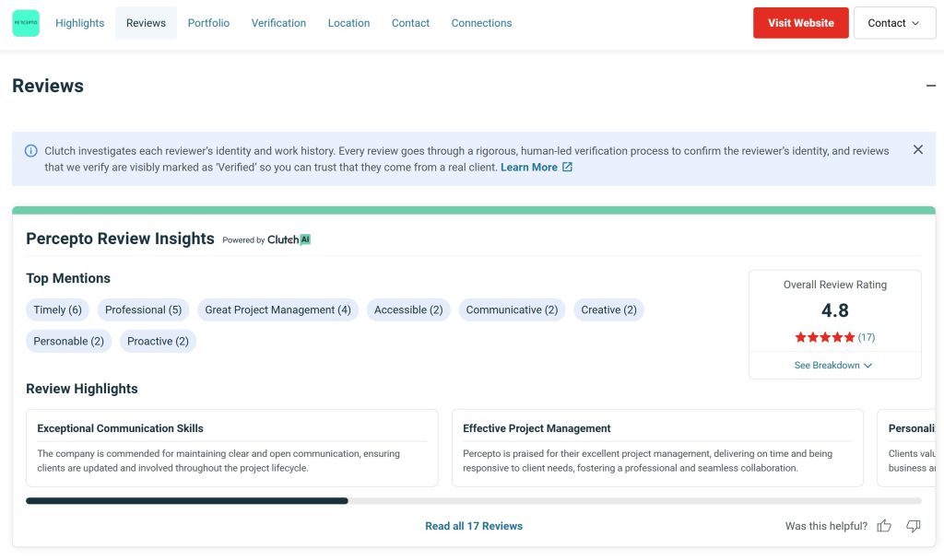Click the red Visit Website button
Image resolution: width=944 pixels, height=560 pixels.
[801, 23]
